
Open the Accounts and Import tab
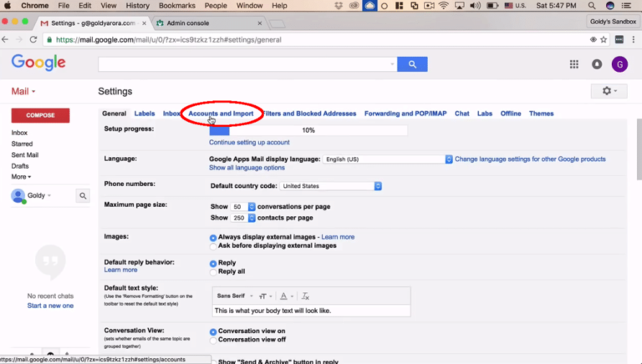(x=221, y=114)
